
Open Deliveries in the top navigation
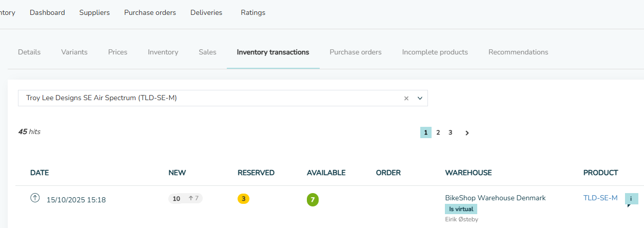(x=206, y=12)
